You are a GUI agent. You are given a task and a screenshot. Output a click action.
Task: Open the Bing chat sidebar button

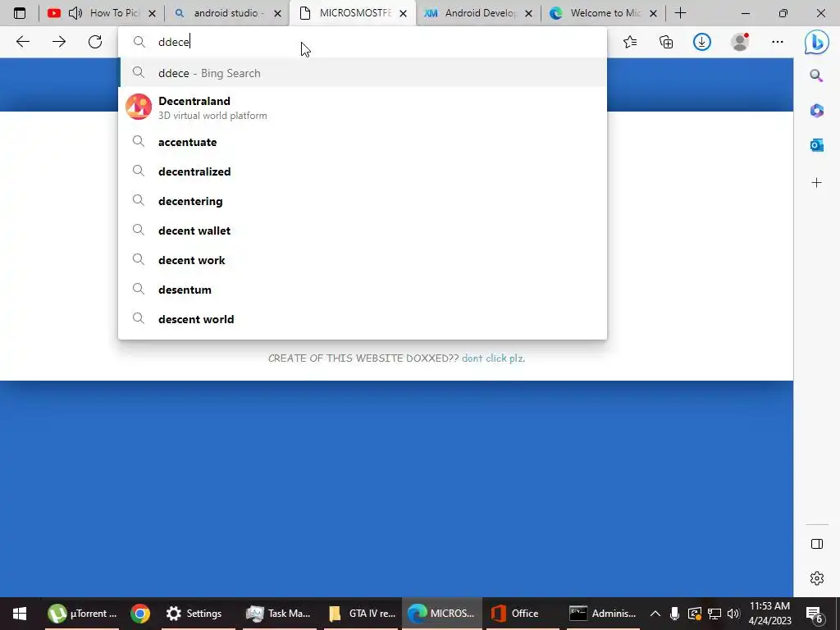point(816,42)
